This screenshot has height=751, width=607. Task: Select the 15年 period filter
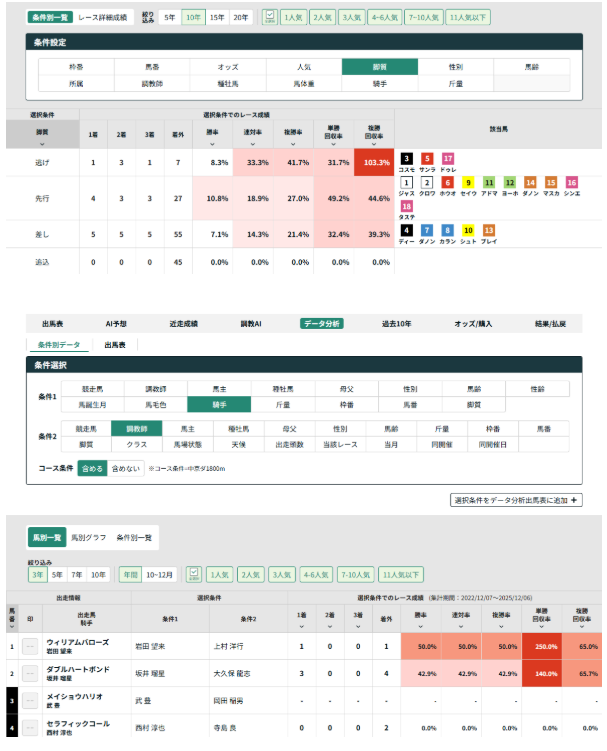tap(216, 17)
